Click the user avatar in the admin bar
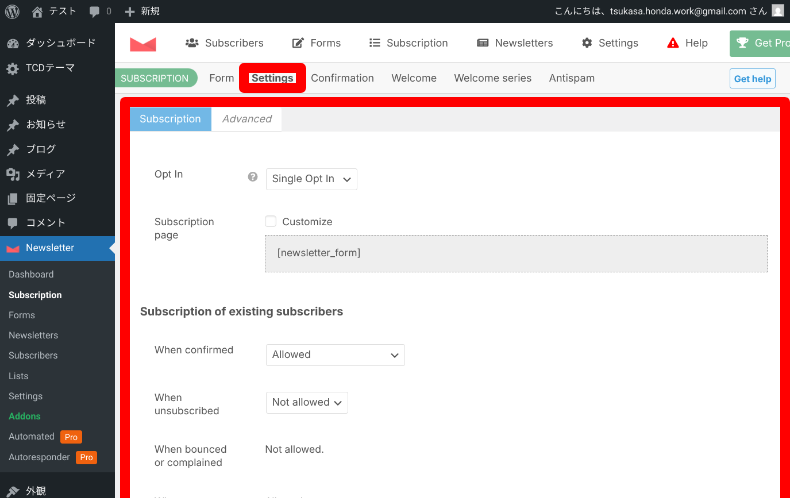The image size is (790, 498). (778, 11)
